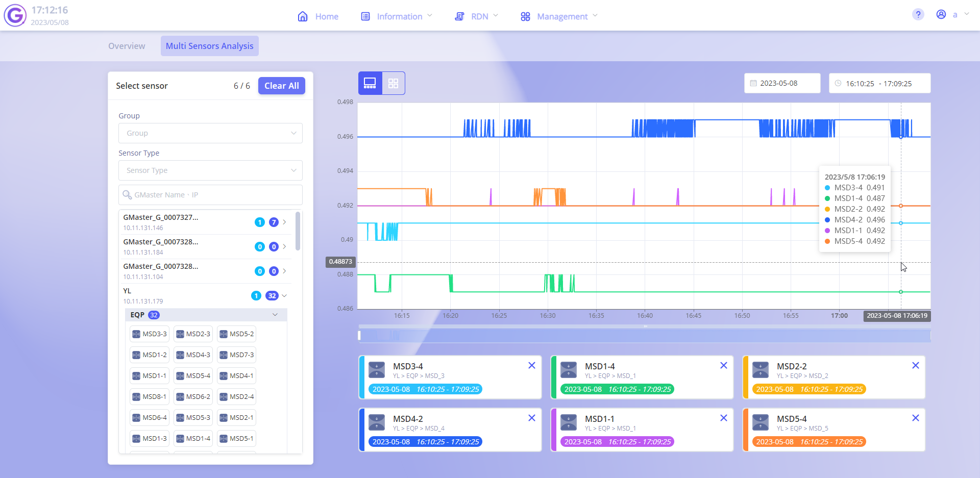Viewport: 980px width, 478px height.
Task: Open the Information menu
Action: (397, 16)
